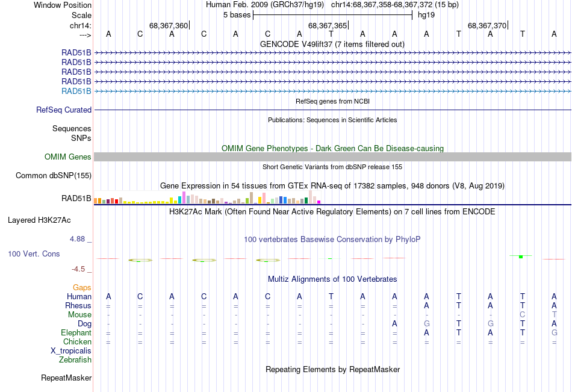Click the Mouse alignment row label
The image size is (572, 392).
80,314
